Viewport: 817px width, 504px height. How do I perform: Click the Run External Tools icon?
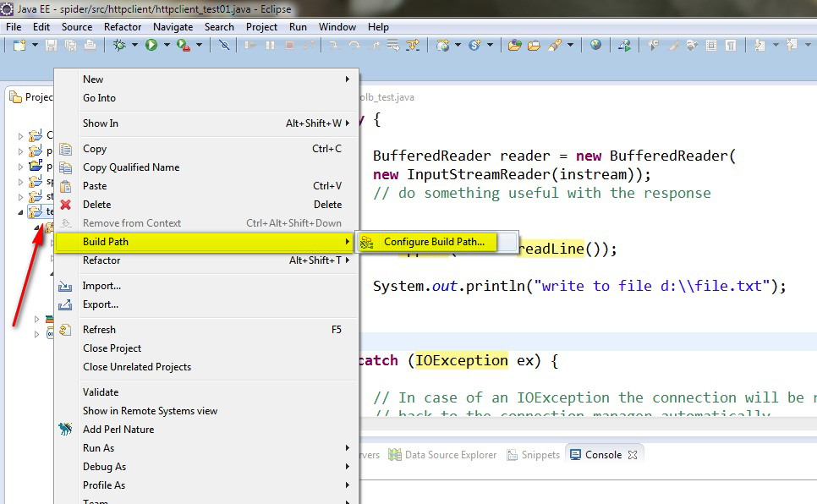pos(184,46)
